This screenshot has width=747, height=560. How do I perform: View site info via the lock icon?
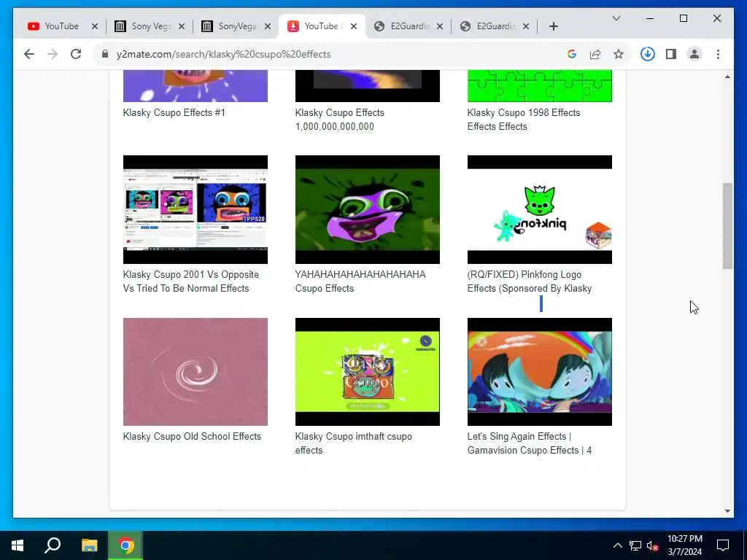(105, 54)
